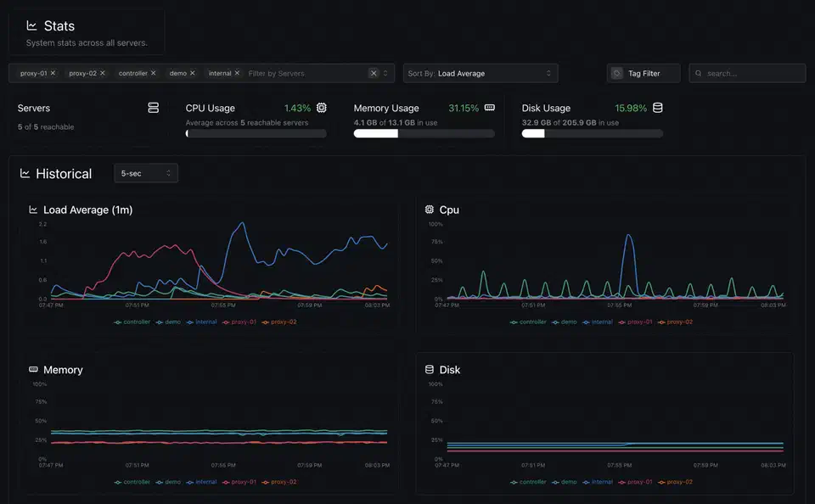The image size is (815, 504).
Task: Click the 1.43% CPU usage value
Action: pos(297,108)
